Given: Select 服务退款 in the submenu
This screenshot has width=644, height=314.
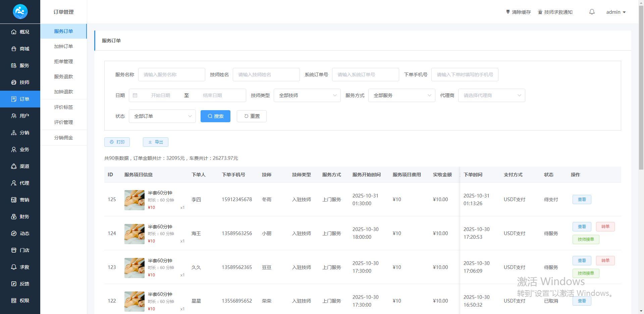Looking at the screenshot, I should click(63, 77).
